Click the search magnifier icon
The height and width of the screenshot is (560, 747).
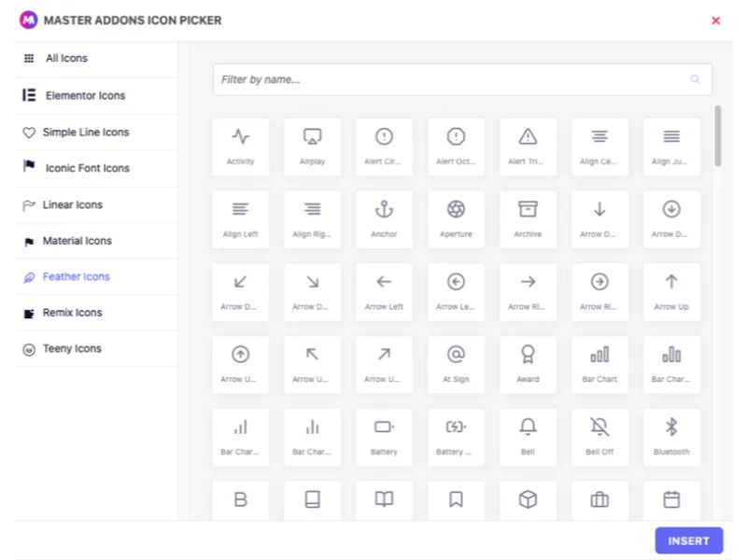(x=695, y=79)
